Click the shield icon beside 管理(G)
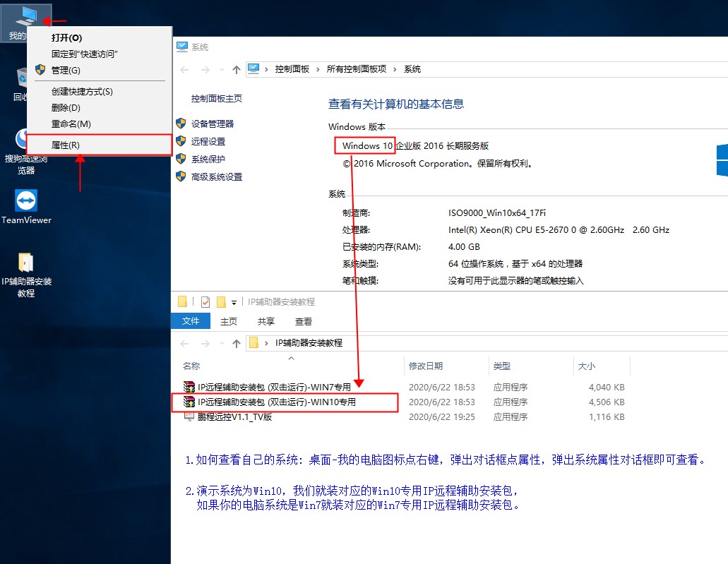Viewport: 728px width, 564px height. pos(40,70)
